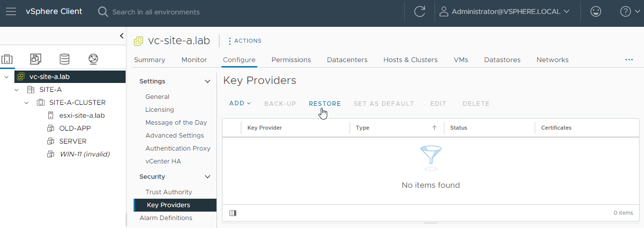The height and width of the screenshot is (228, 644).
Task: Select SITE-A-CLUSTER in the tree
Action: (x=77, y=102)
